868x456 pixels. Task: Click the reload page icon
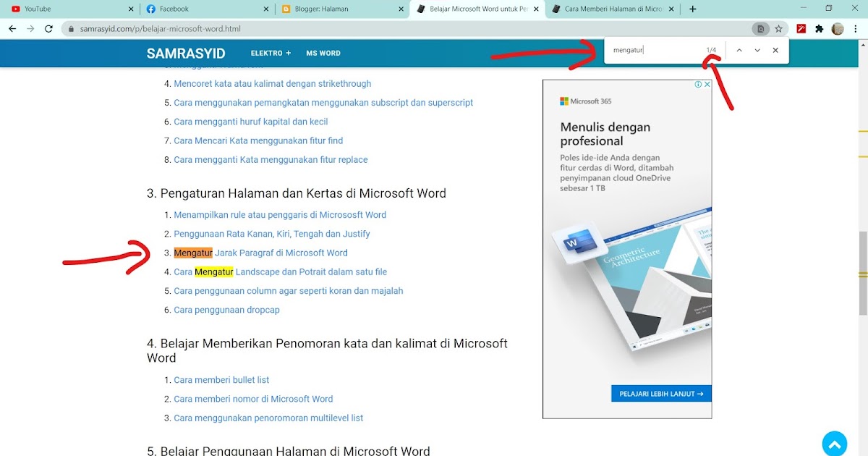pos(48,28)
